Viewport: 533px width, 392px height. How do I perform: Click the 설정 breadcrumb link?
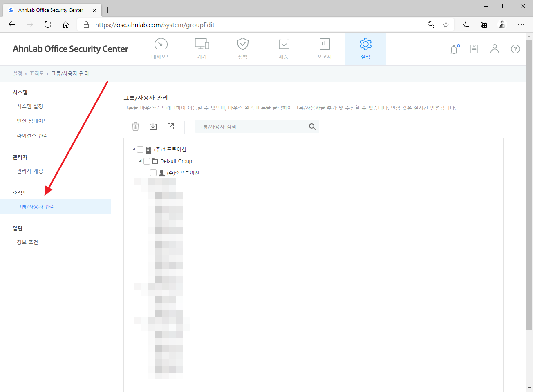point(18,73)
